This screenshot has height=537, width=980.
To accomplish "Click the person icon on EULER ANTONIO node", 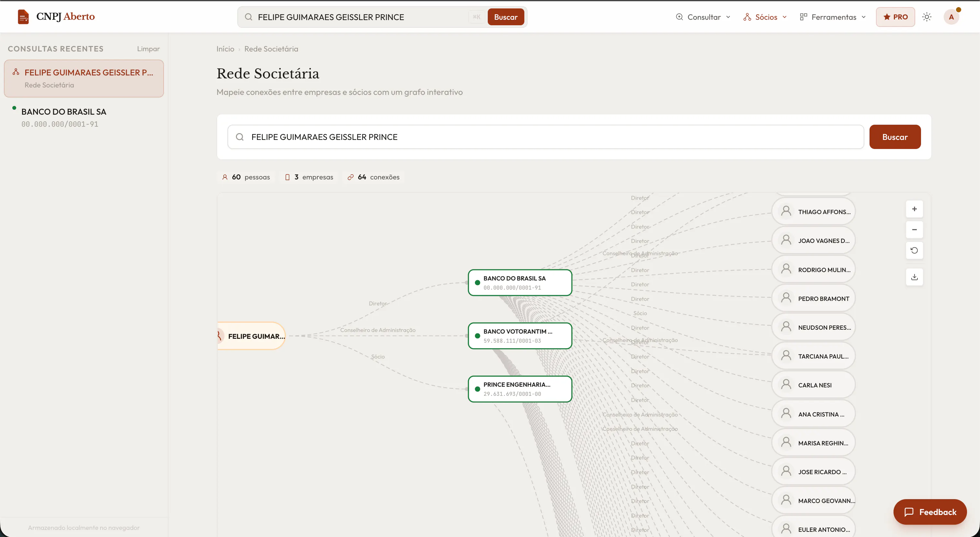I will click(786, 529).
